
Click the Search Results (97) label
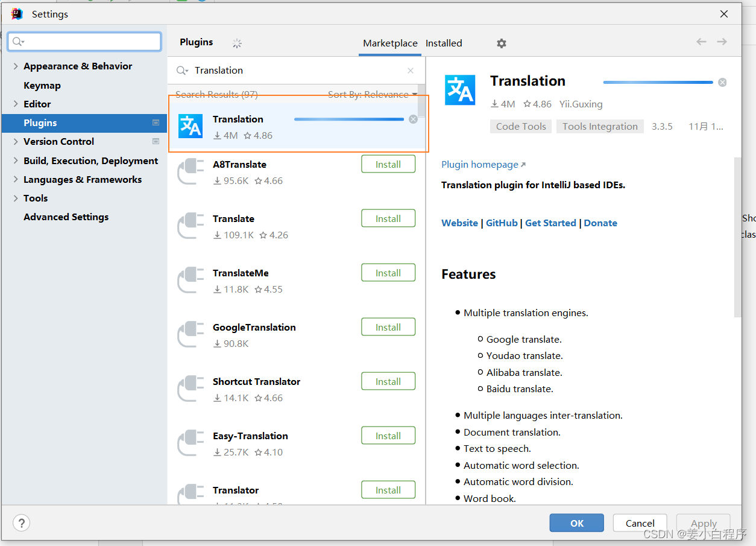[x=216, y=95]
